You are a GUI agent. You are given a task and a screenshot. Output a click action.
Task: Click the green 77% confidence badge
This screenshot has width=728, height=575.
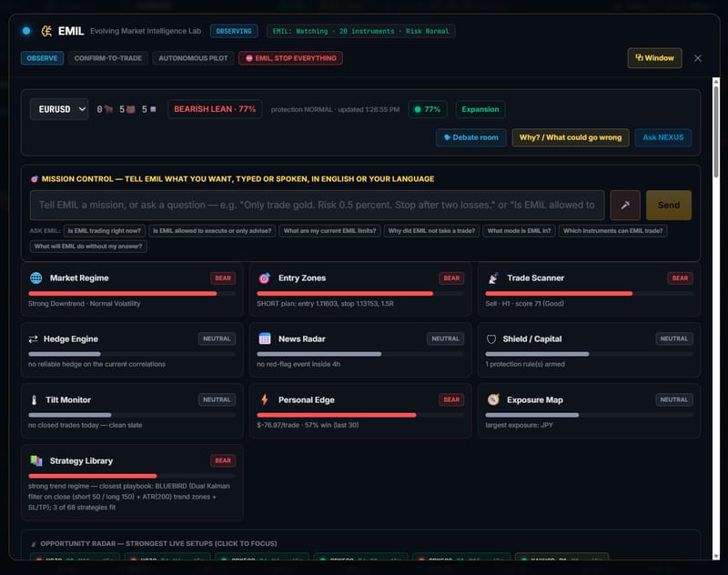tap(428, 109)
